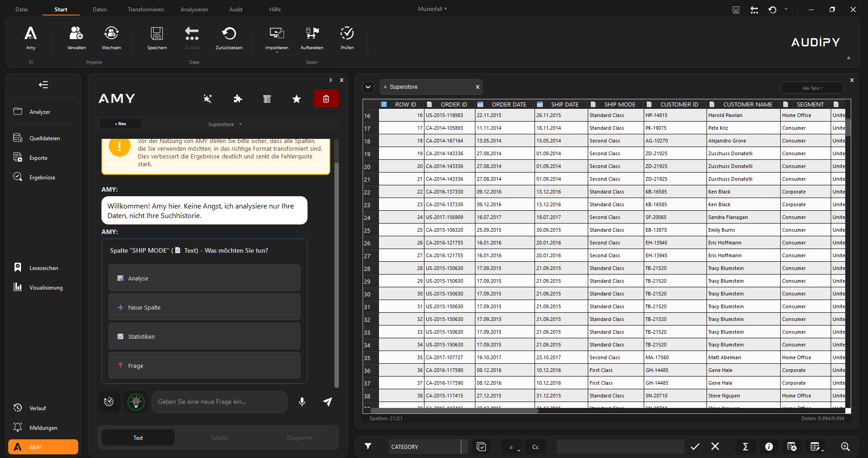
Task: Toggle the lightbulb suggestion button
Action: (136, 402)
